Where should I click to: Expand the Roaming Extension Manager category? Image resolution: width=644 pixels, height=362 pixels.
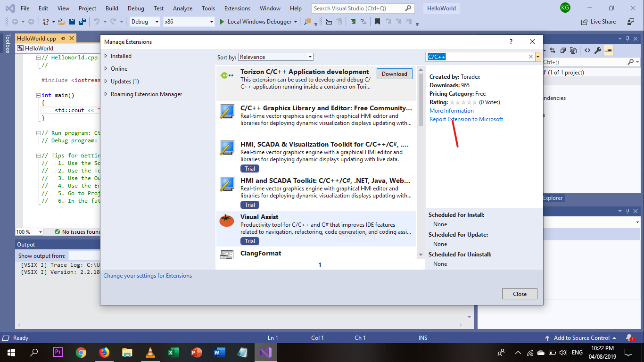click(106, 94)
